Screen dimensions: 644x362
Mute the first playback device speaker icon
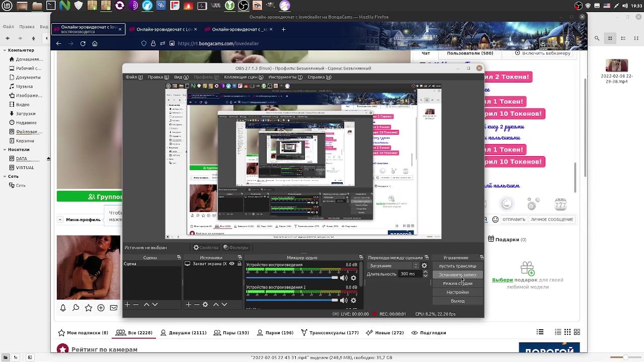pos(344,278)
